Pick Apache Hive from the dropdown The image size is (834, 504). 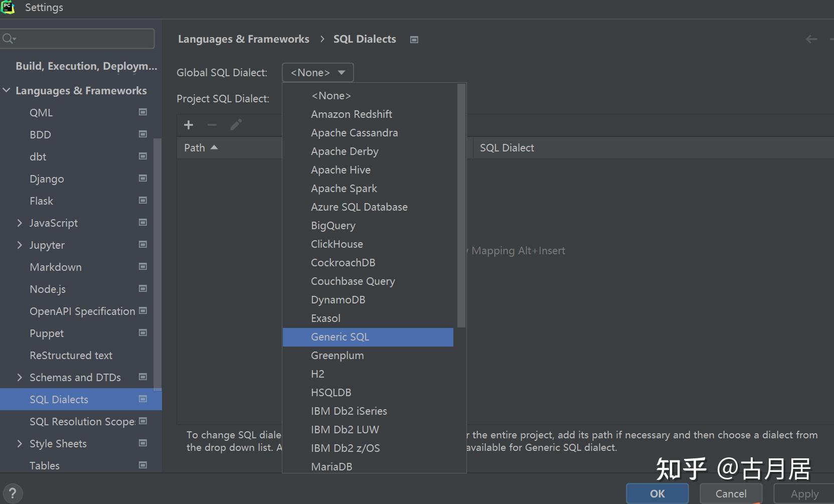[341, 170]
